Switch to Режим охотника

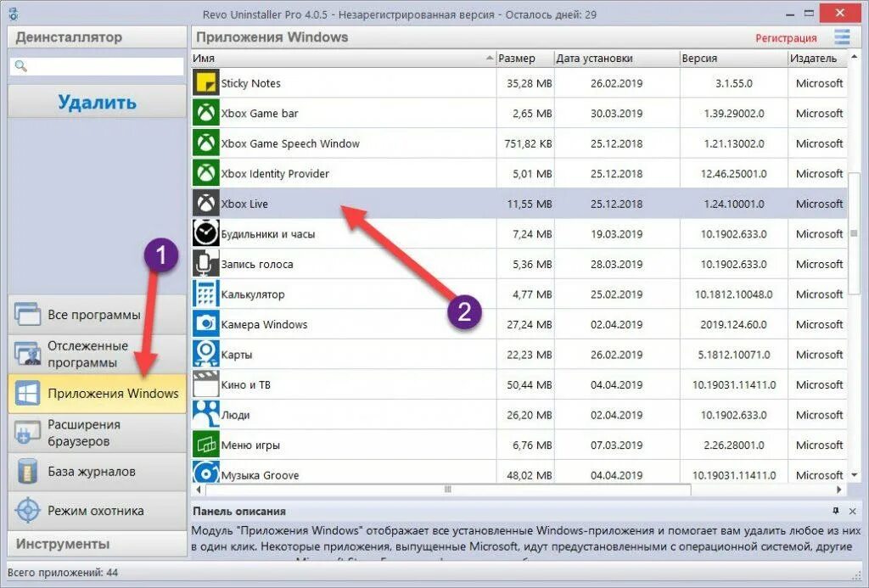coord(97,511)
